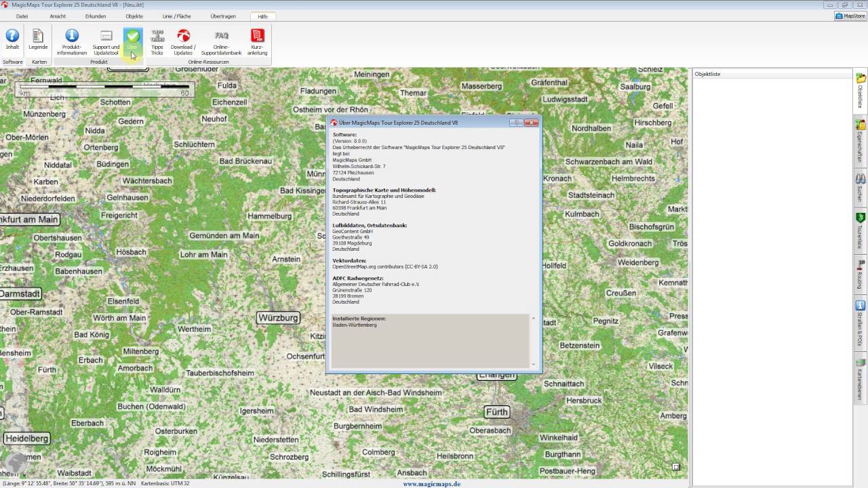The height and width of the screenshot is (488, 868).
Task: Click the GeoContent GmbH line in dialog
Action: (x=353, y=232)
